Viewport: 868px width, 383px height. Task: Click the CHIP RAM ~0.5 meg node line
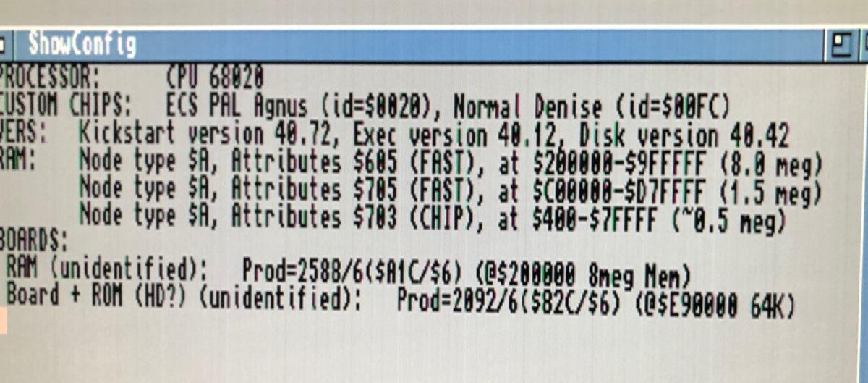(x=433, y=218)
